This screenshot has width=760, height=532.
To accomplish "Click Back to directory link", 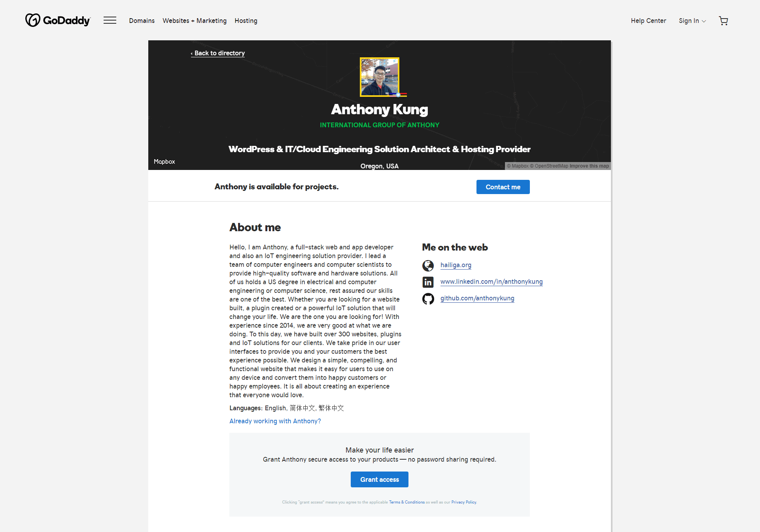I will coord(218,53).
